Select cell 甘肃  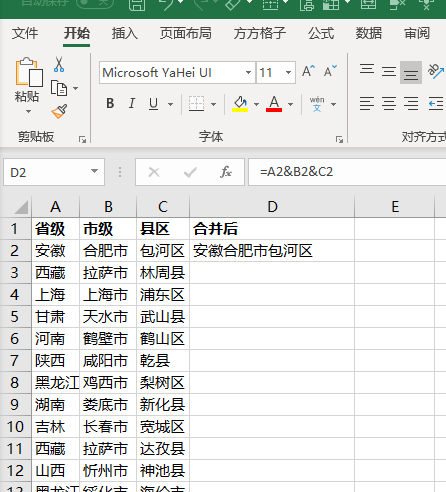56,317
